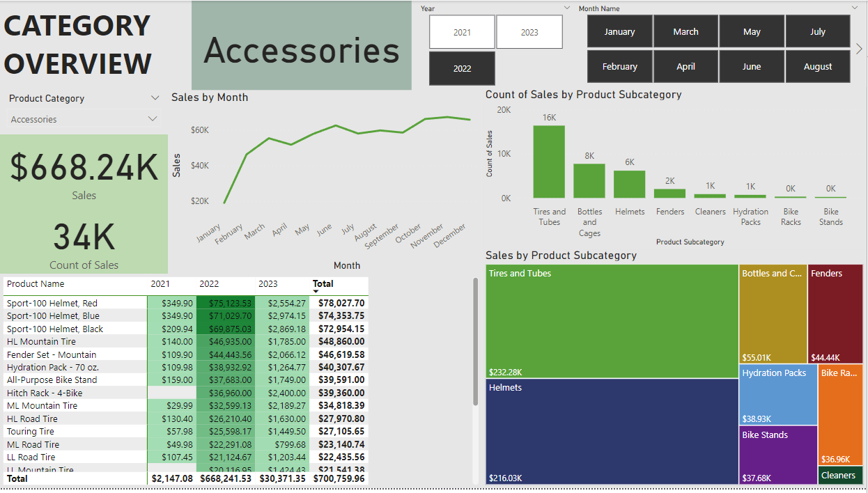The height and width of the screenshot is (493, 868).
Task: Select the Fenders tile in treemap
Action: (x=835, y=313)
